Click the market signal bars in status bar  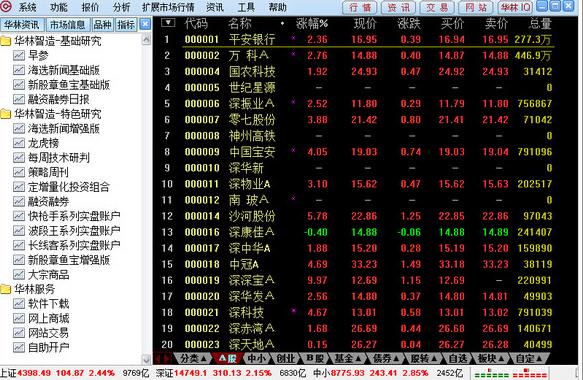tap(510, 373)
